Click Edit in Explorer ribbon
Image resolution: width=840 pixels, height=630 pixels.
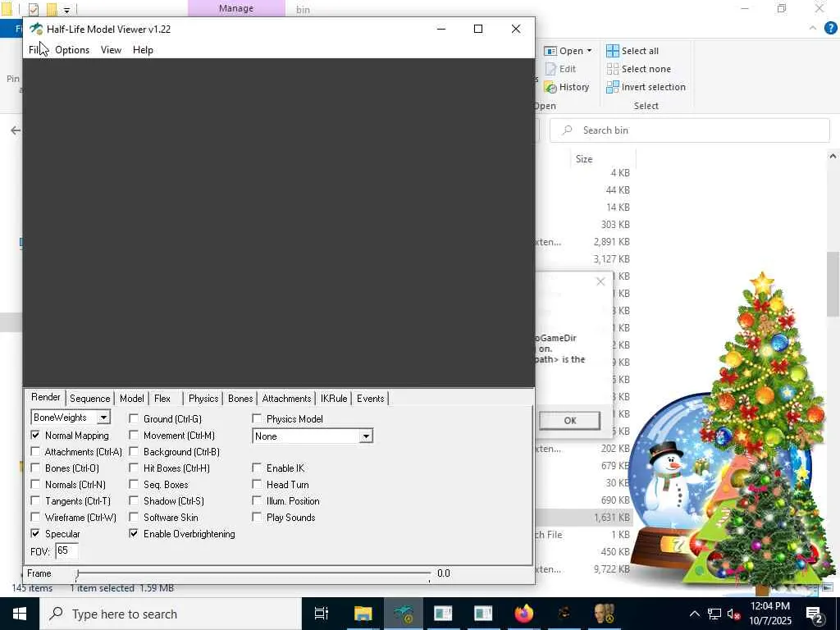tap(561, 69)
